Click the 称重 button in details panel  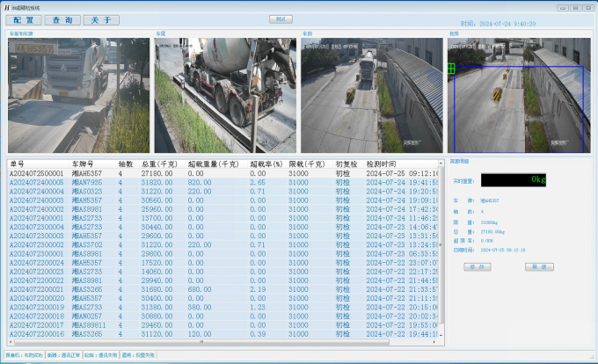coord(539,266)
